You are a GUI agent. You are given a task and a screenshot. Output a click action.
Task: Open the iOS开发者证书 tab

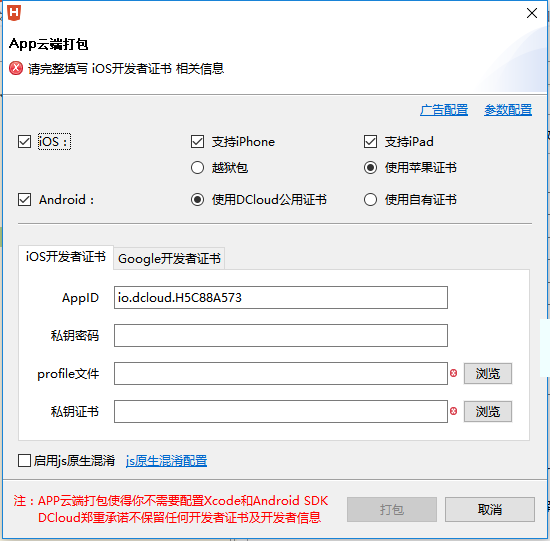[66, 257]
